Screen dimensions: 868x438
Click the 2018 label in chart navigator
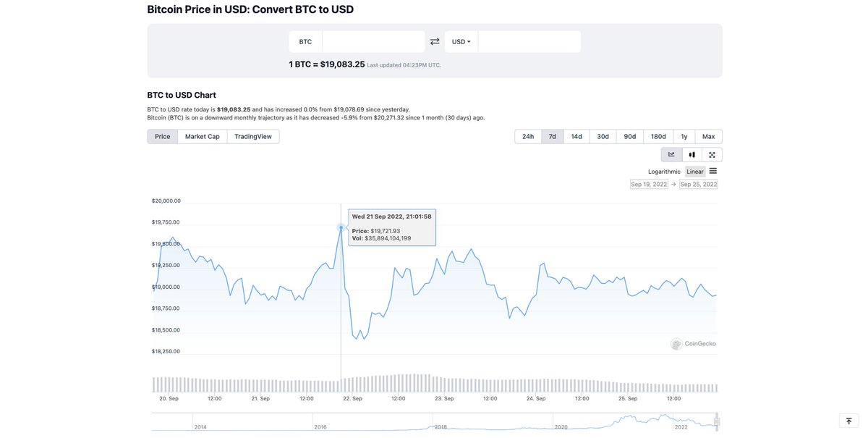click(441, 427)
